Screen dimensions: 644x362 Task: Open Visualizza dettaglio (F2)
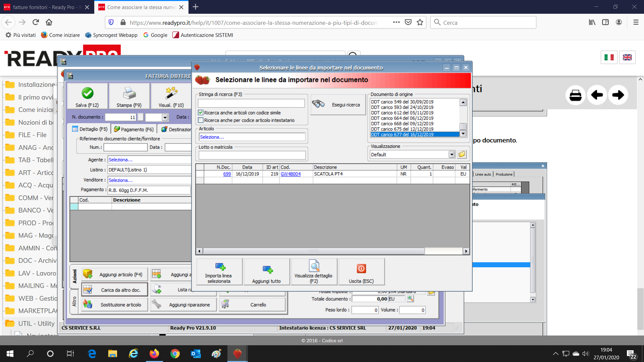[x=314, y=272]
